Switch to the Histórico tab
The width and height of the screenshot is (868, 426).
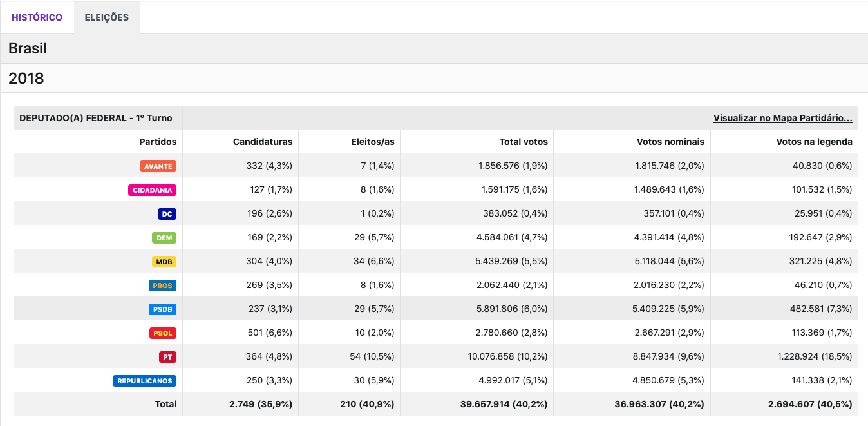(37, 17)
